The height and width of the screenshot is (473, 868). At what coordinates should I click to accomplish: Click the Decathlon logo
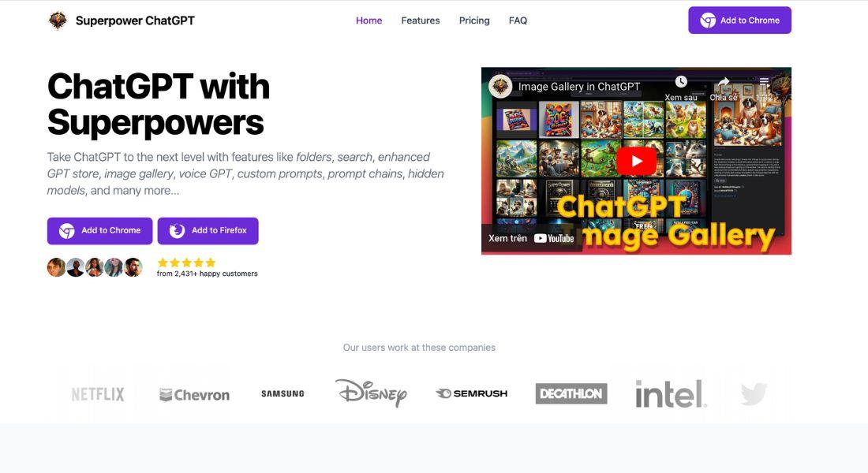pos(571,393)
